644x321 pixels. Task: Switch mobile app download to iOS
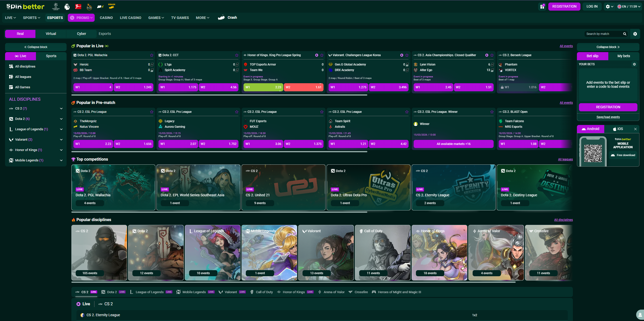point(618,129)
